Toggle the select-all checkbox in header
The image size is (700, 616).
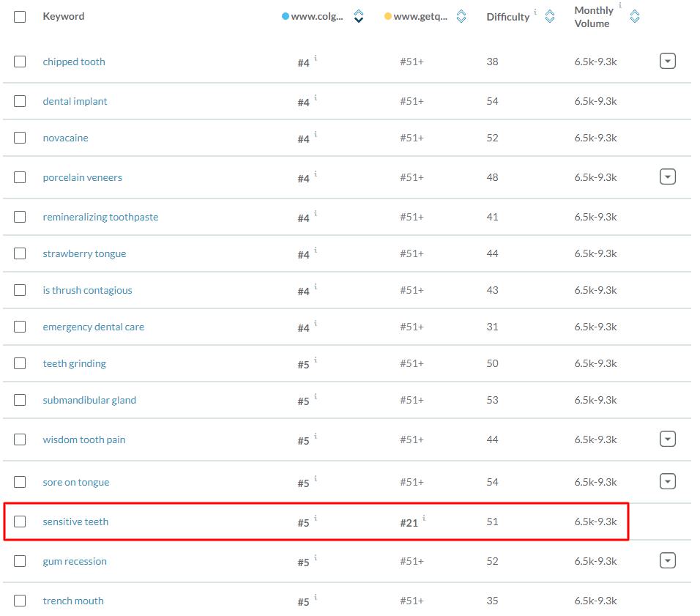(x=20, y=16)
